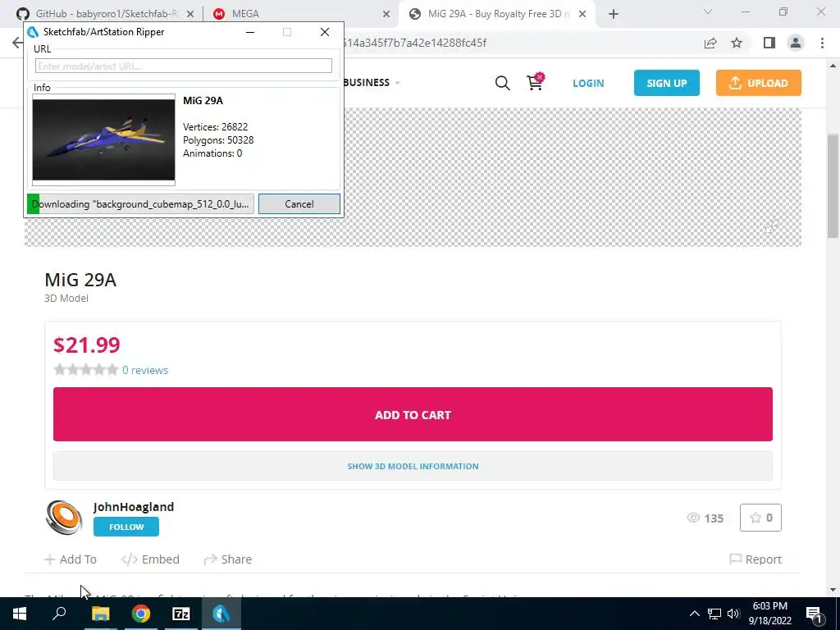The width and height of the screenshot is (840, 630).
Task: Switch to Chrome in taskbar
Action: click(141, 614)
